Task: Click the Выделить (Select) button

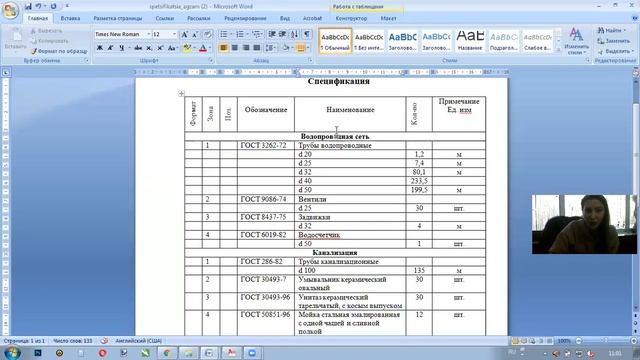Action: pyautogui.click(x=615, y=51)
